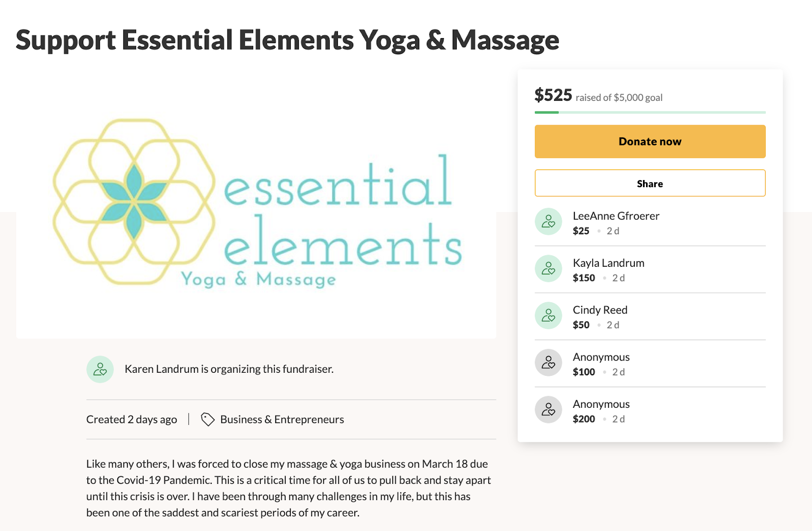Click the fundraiser title heading
This screenshot has width=812, height=531.
click(287, 40)
